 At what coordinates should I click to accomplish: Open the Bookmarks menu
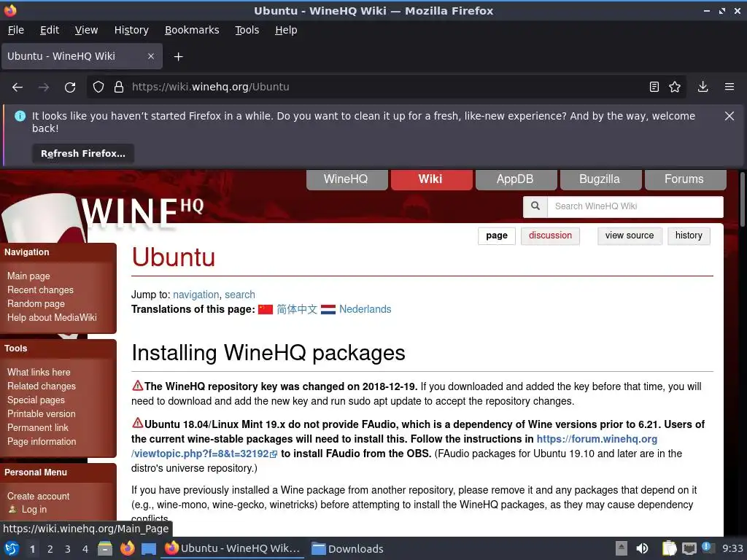(192, 30)
